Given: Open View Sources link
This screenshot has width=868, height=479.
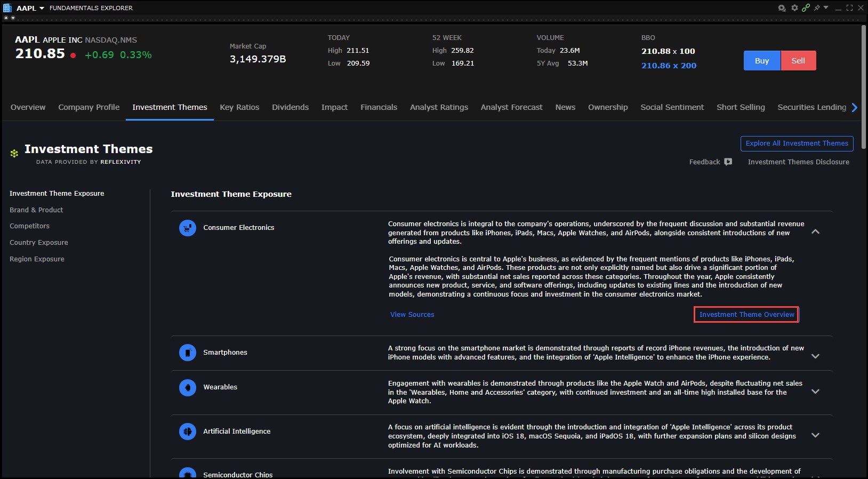Looking at the screenshot, I should pos(412,315).
